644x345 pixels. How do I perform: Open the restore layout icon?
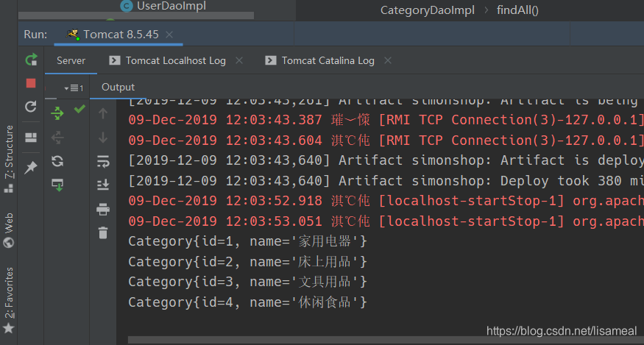31,138
